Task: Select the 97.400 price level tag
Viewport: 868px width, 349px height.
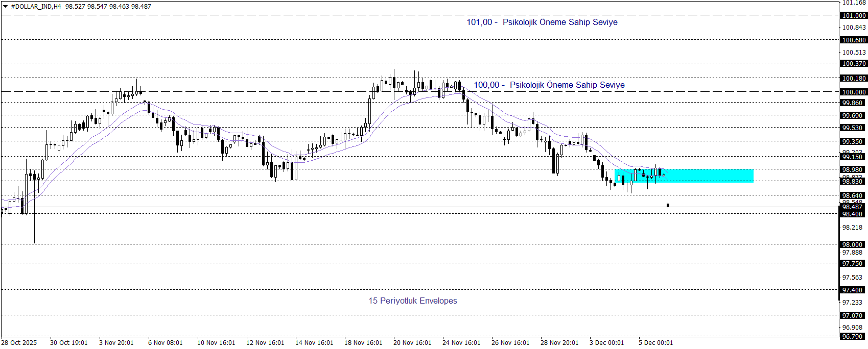Action: 853,290
